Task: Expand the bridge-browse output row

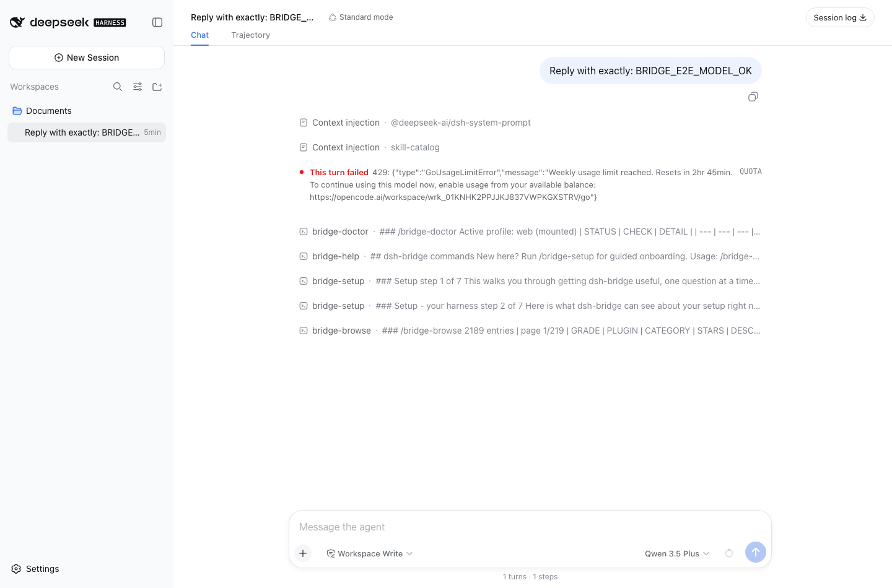Action: click(x=530, y=331)
